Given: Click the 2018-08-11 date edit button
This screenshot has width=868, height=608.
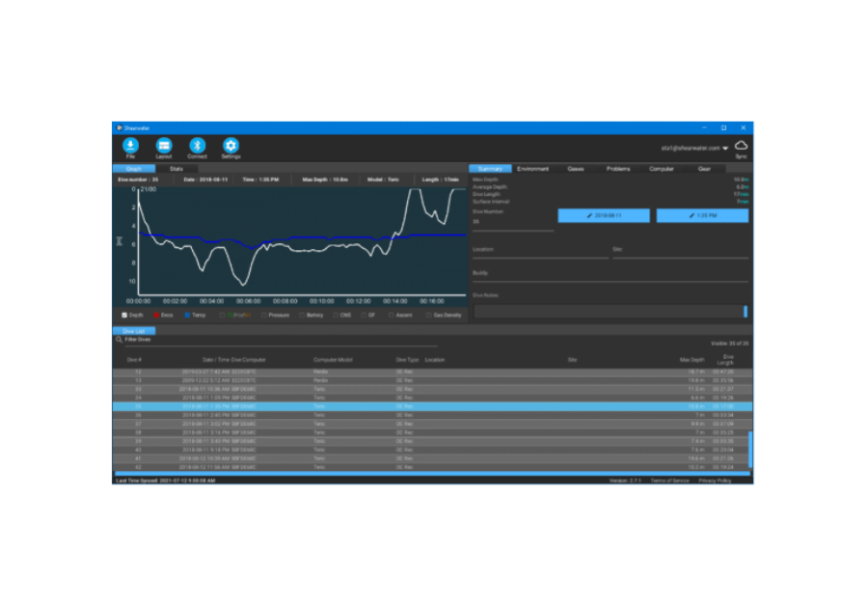Looking at the screenshot, I should [x=604, y=216].
